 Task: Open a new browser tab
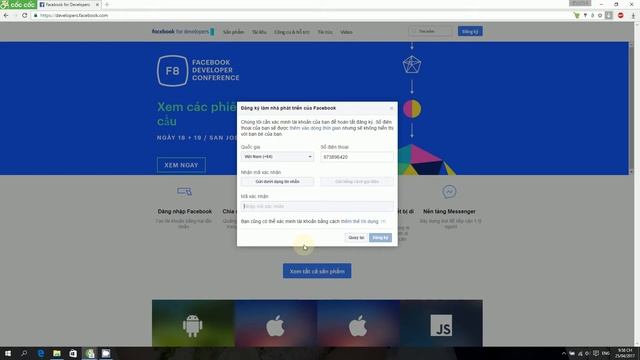pyautogui.click(x=107, y=4)
